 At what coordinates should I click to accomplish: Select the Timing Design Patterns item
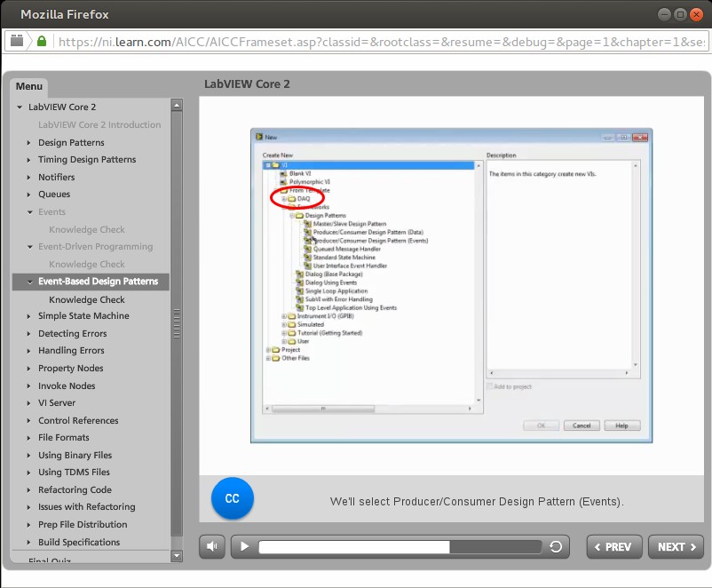pyautogui.click(x=87, y=160)
